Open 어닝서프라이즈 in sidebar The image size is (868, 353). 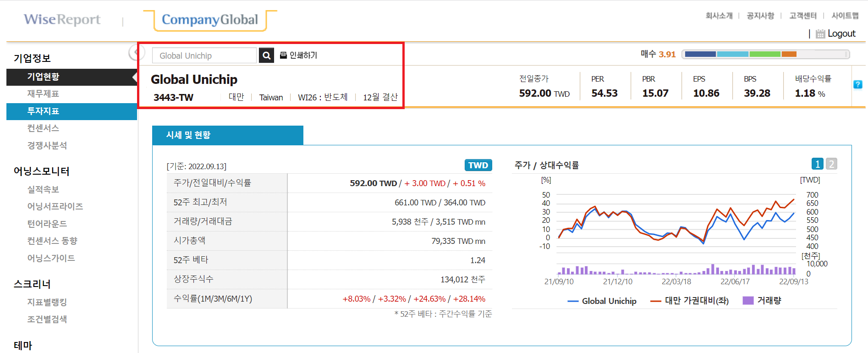pos(55,206)
